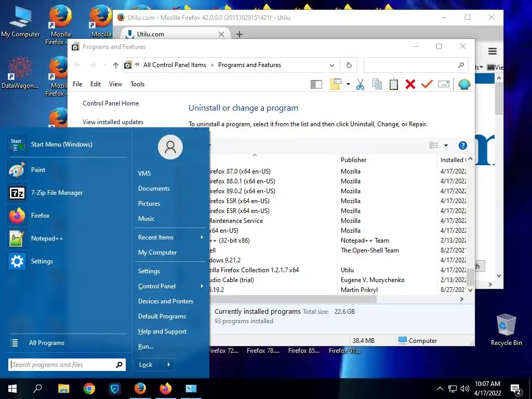The height and width of the screenshot is (399, 532).
Task: Expand the view options dropdown arrow
Action: click(x=446, y=145)
